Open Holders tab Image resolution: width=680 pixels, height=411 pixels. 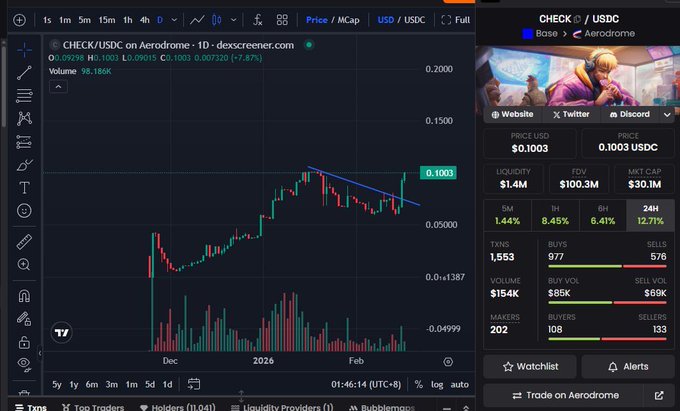(x=177, y=407)
